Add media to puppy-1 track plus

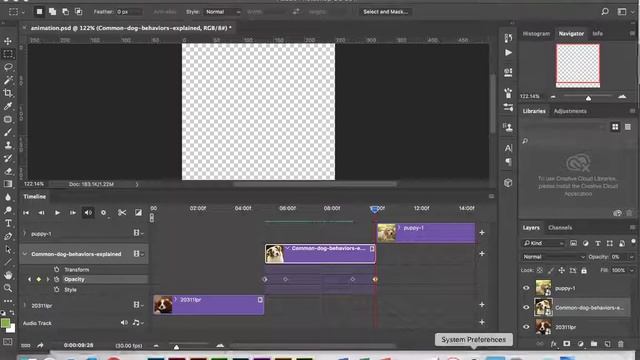point(482,233)
